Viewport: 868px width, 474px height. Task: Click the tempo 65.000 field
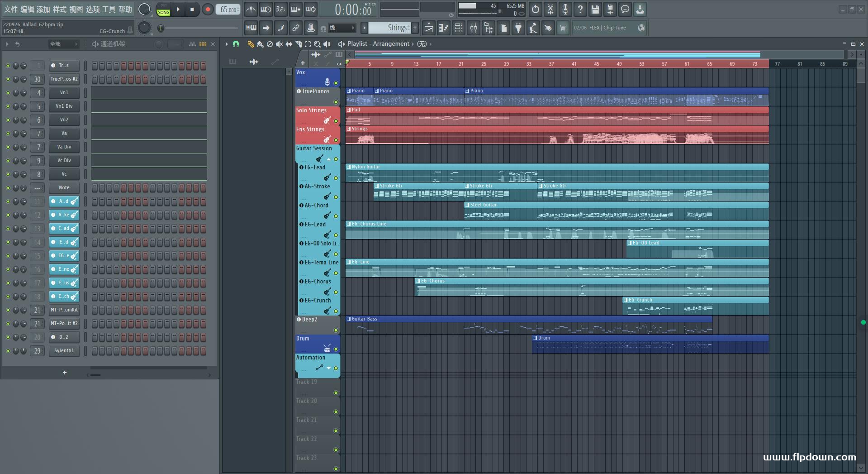click(x=228, y=10)
